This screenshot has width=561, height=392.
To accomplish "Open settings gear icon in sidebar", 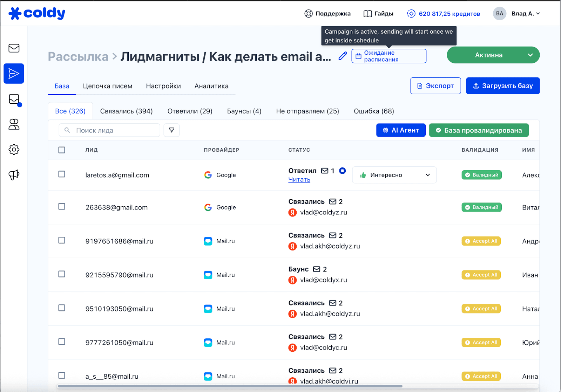I will coord(14,150).
